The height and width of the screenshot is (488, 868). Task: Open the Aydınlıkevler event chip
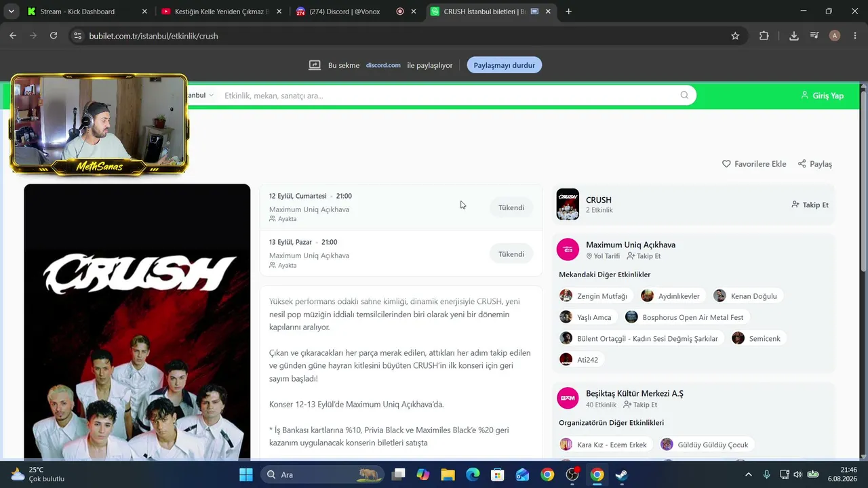pos(673,296)
